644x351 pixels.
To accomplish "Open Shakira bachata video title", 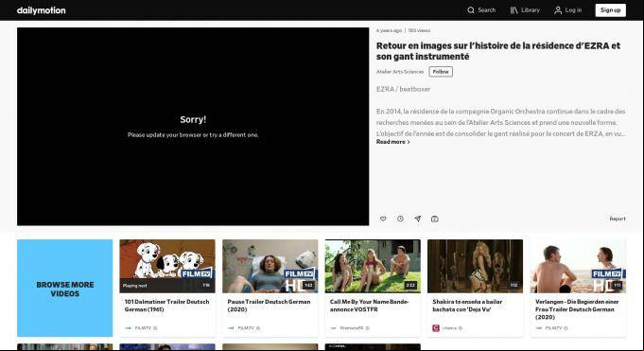I will pos(467,306).
